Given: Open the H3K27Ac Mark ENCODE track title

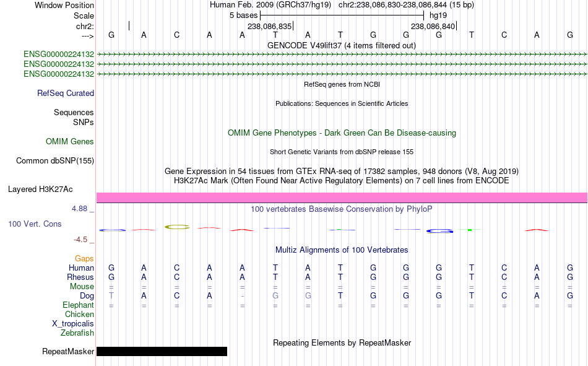Looking at the screenshot, I should [x=342, y=181].
